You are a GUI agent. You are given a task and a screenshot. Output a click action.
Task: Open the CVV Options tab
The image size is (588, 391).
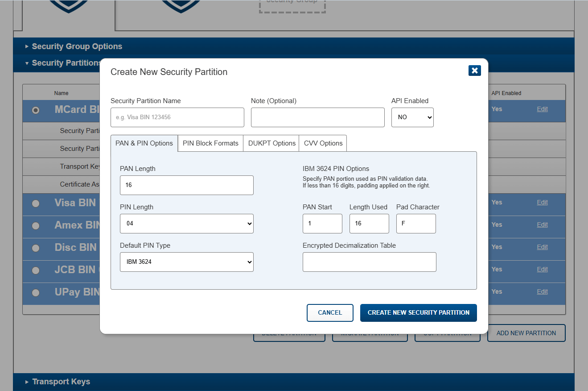[323, 143]
